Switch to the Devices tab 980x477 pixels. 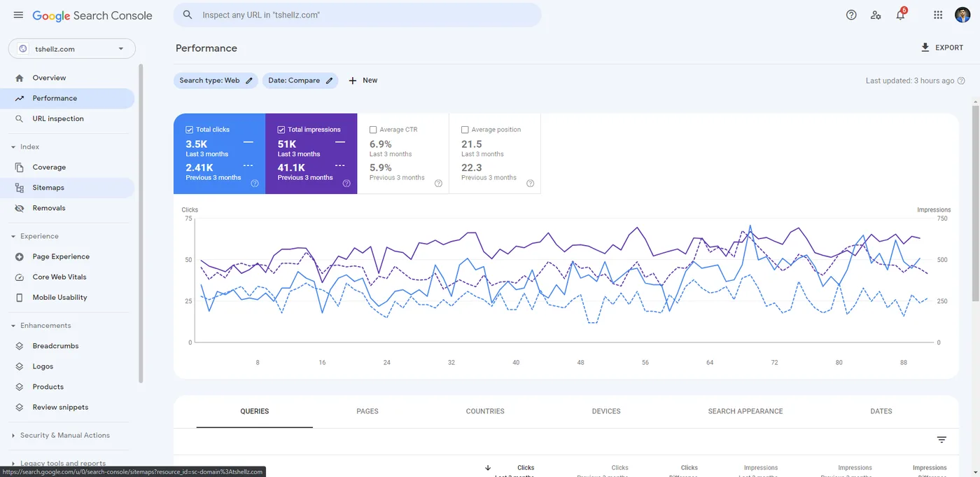click(606, 411)
